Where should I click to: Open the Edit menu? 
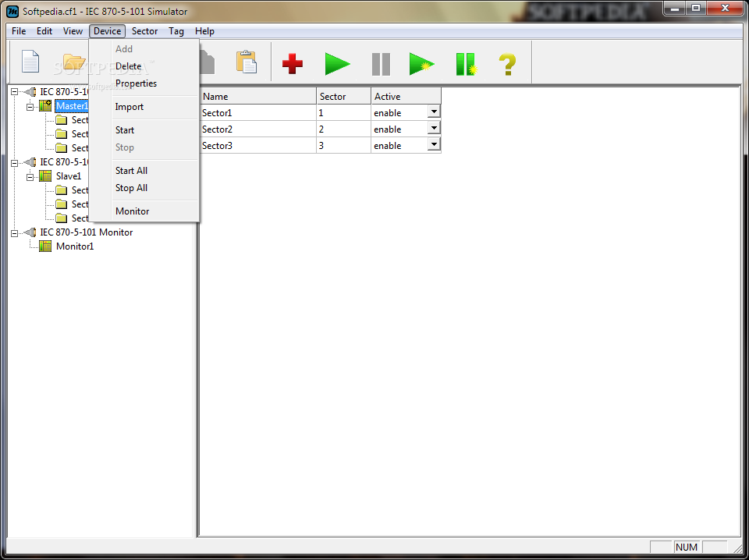pyautogui.click(x=44, y=31)
